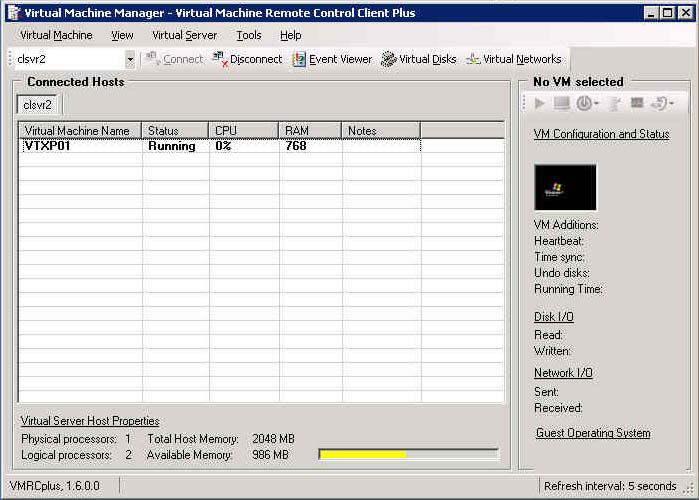The image size is (699, 500).
Task: Click the yellow memory usage bar
Action: [x=363, y=455]
